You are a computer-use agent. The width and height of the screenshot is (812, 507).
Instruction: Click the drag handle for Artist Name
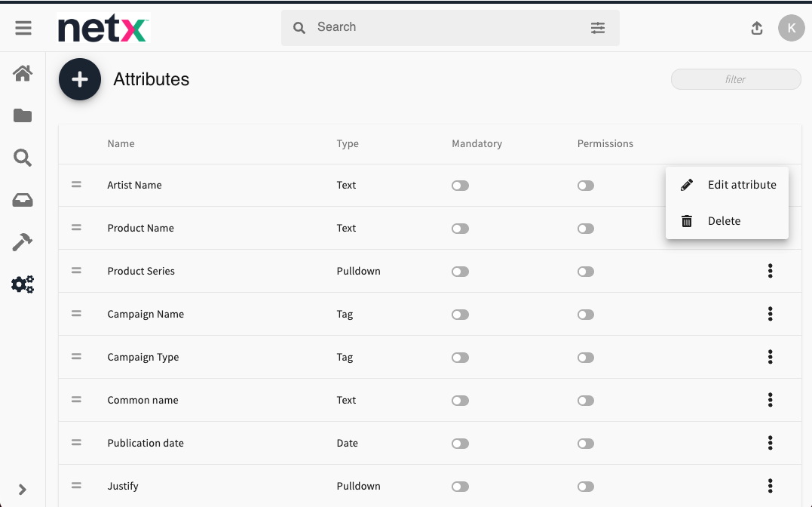[76, 185]
